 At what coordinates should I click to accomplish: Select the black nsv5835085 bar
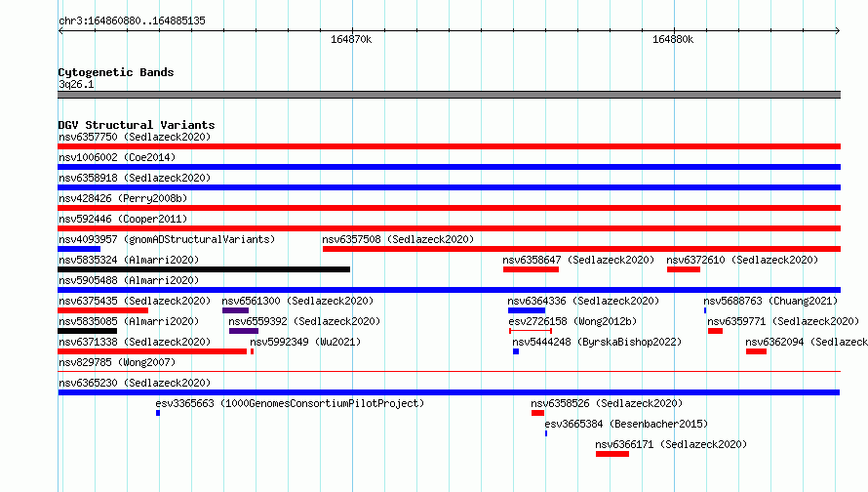pos(87,331)
